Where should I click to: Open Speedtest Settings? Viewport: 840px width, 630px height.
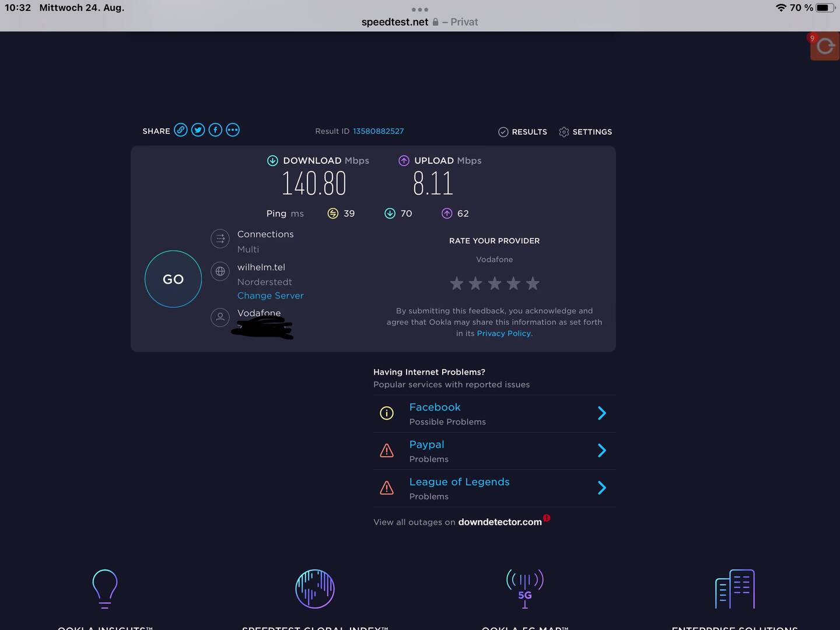pos(585,132)
